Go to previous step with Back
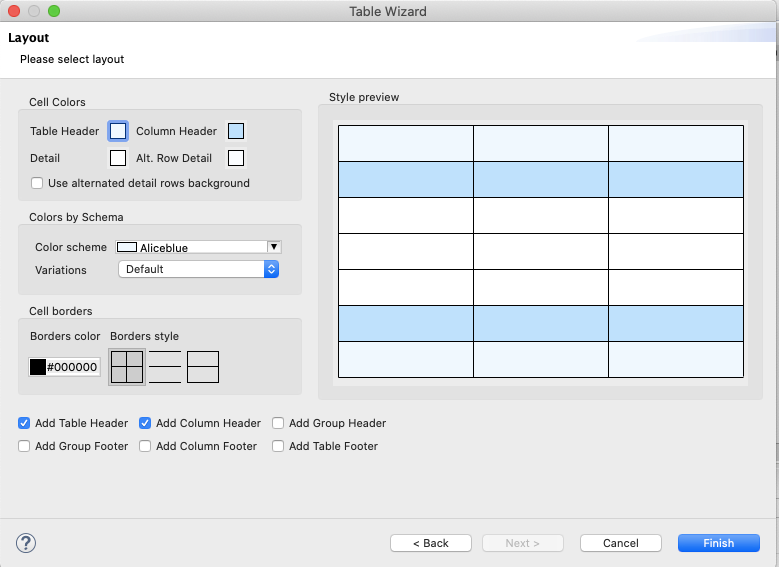Screen dimensions: 779x567 (431, 543)
